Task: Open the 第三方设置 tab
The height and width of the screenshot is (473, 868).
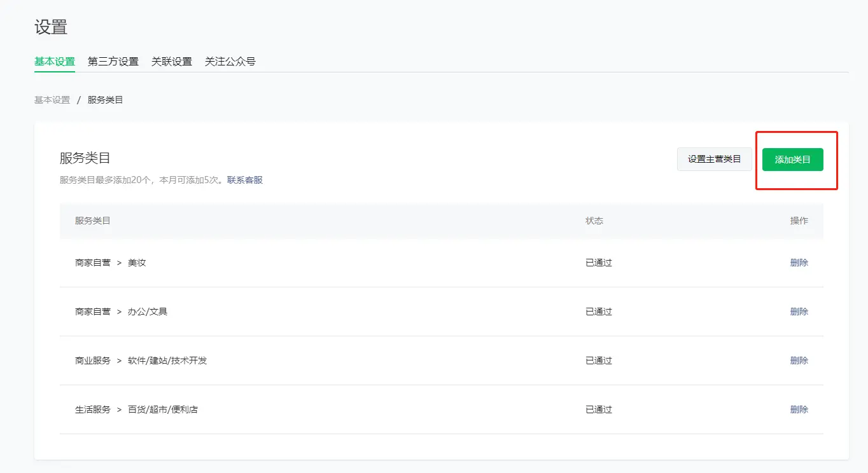Action: (113, 62)
